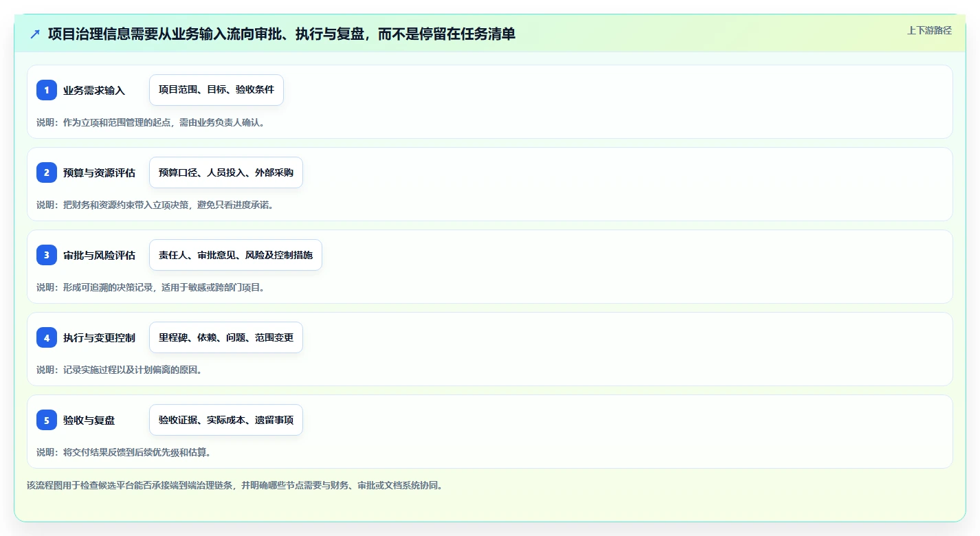Select step badge 3 for 审批与风险评估
980x536 pixels.
pos(47,255)
